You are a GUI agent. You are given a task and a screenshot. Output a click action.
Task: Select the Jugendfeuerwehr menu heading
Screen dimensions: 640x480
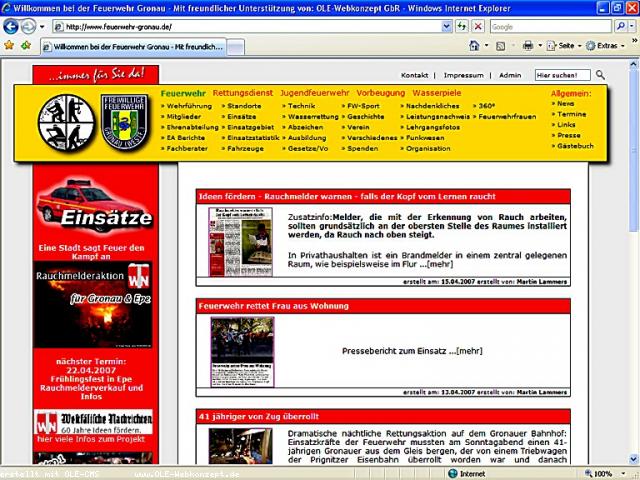click(314, 93)
